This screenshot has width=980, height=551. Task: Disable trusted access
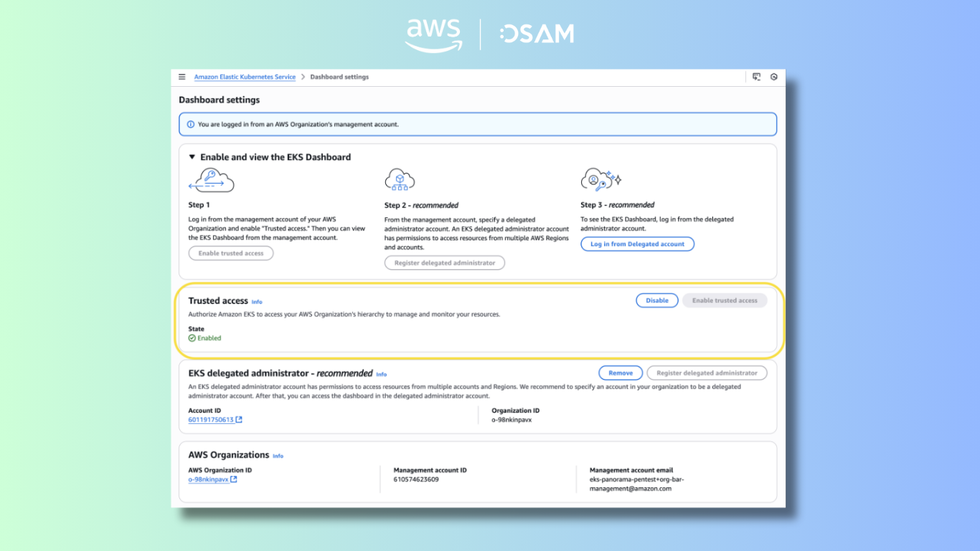coord(656,301)
